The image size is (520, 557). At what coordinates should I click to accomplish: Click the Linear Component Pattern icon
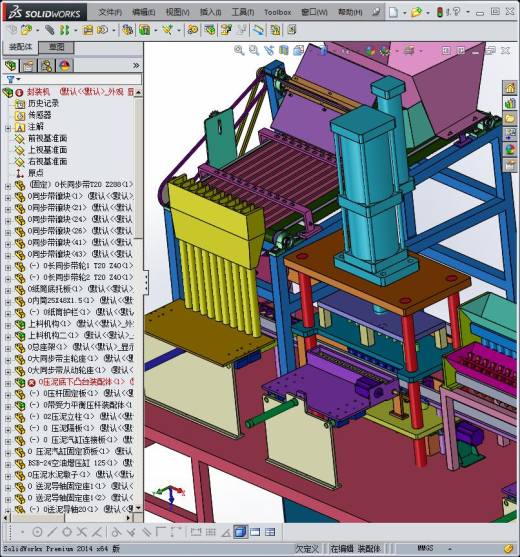tap(65, 30)
